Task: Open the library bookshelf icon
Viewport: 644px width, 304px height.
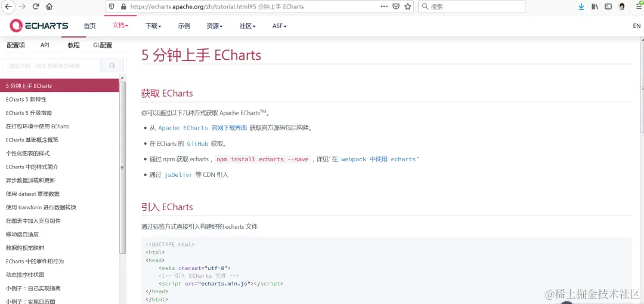Action: (x=595, y=7)
